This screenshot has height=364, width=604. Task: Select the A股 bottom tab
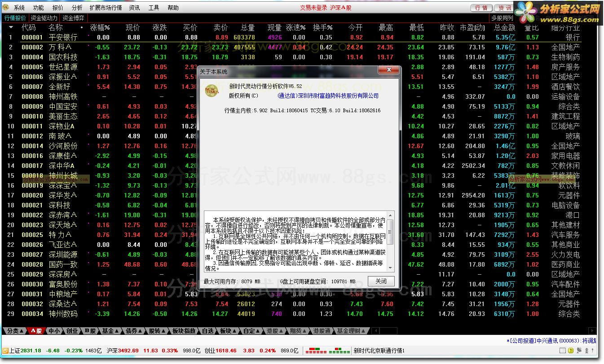pyautogui.click(x=36, y=331)
